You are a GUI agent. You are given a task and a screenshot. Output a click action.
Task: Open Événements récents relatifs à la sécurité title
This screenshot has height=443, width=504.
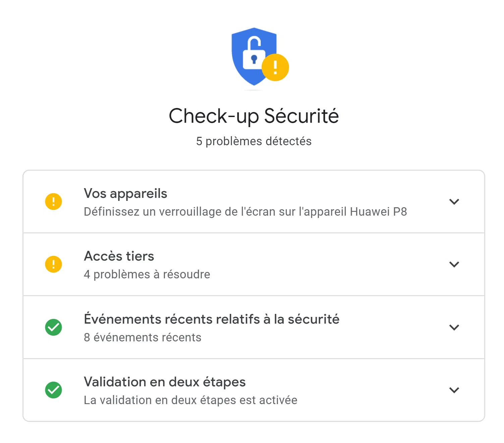coord(212,319)
